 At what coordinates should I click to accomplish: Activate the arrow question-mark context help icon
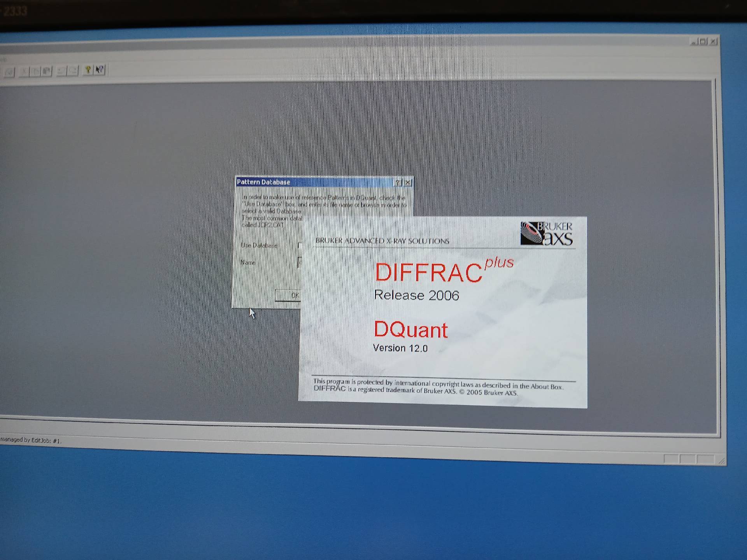(100, 70)
